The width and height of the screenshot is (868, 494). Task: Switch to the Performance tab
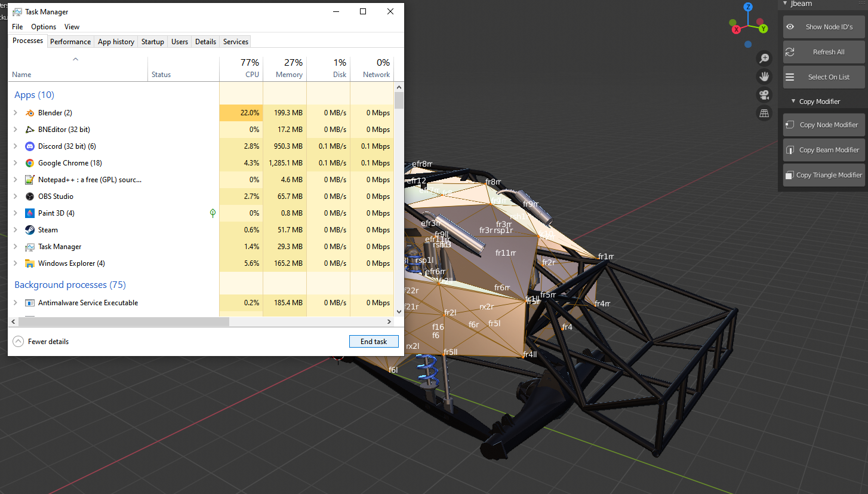[x=70, y=42]
